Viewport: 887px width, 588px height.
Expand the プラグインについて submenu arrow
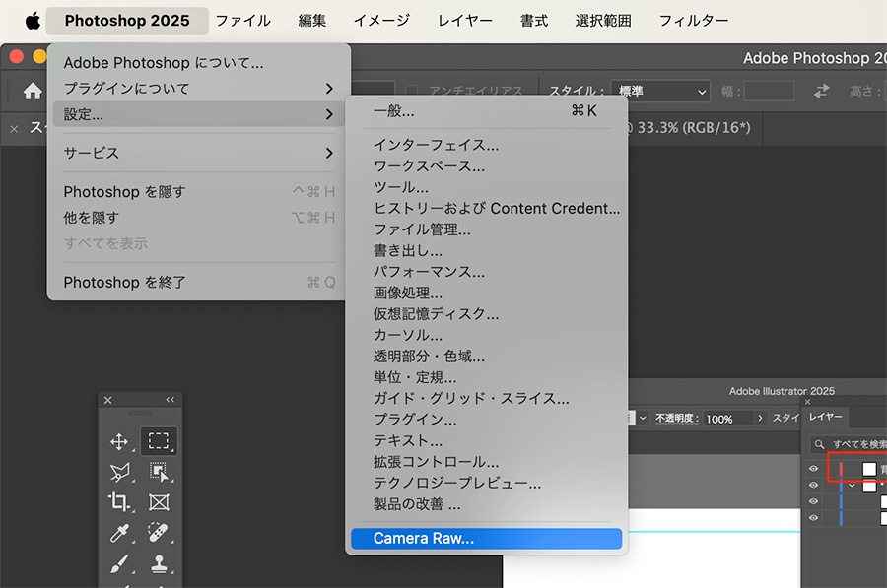329,89
